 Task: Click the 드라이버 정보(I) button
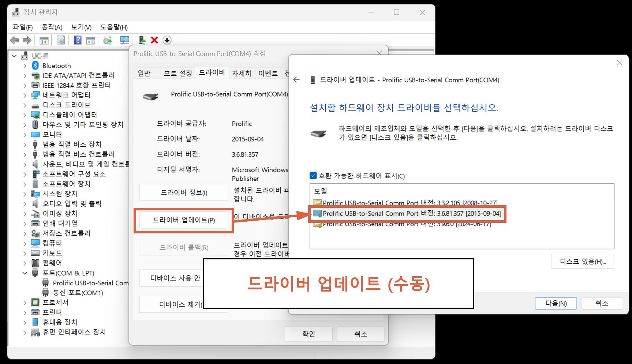click(184, 192)
